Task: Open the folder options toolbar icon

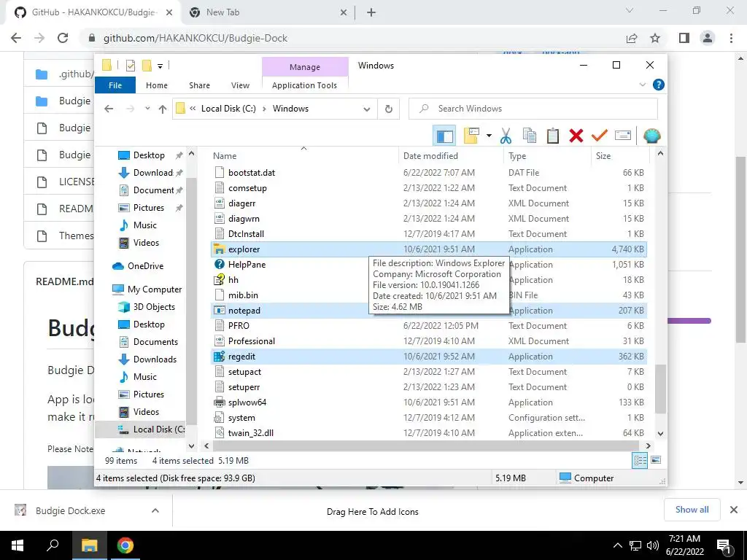Action: click(471, 136)
